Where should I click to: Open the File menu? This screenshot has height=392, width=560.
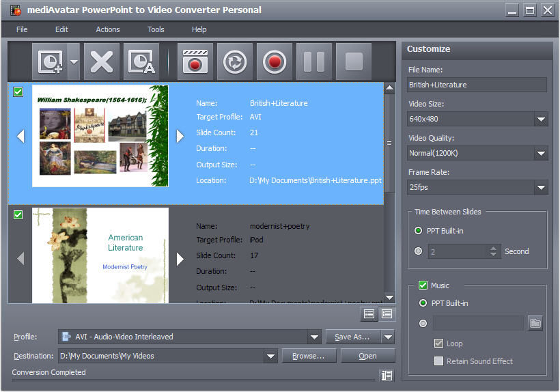click(x=22, y=29)
